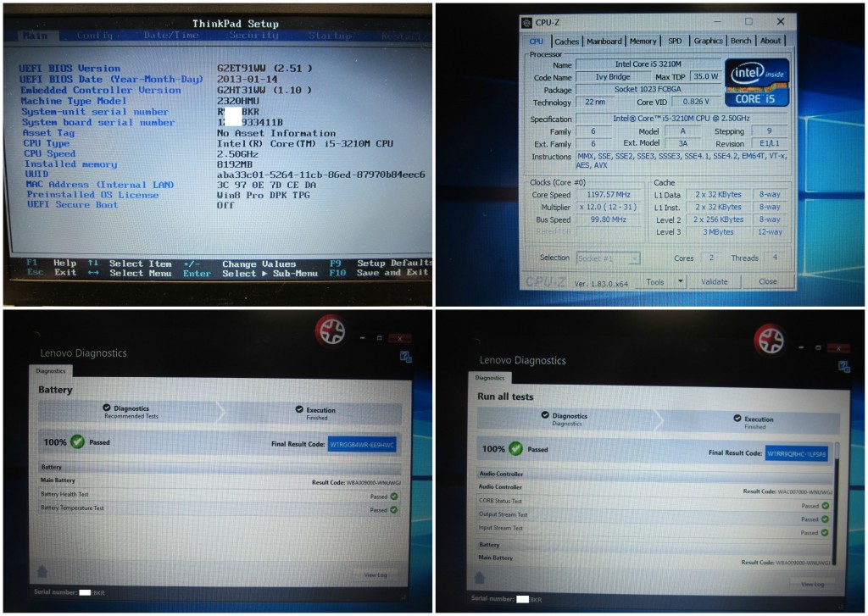Click the scrollbar in Run all tests results list
The height and width of the screenshot is (616, 868).
click(x=837, y=503)
